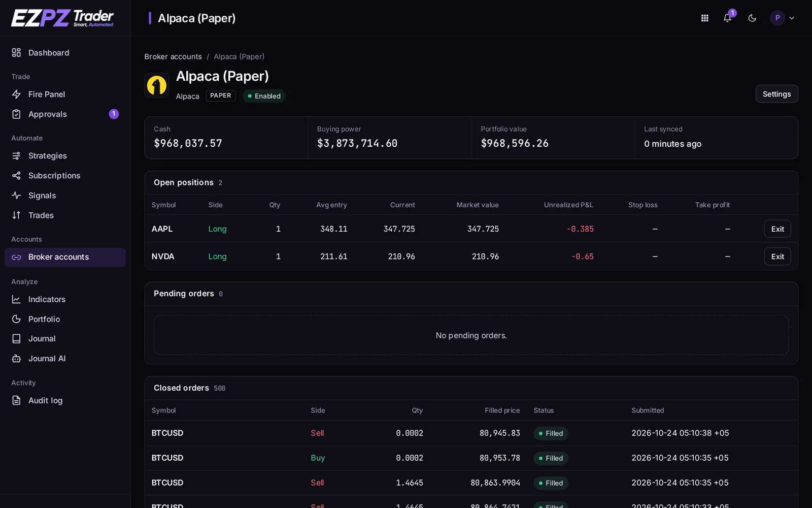The height and width of the screenshot is (508, 812).
Task: Click the P user avatar
Action: tap(777, 18)
